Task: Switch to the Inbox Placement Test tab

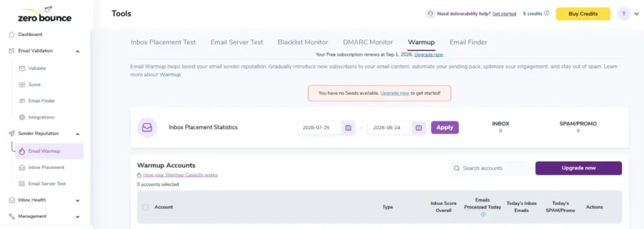Action: 163,42
